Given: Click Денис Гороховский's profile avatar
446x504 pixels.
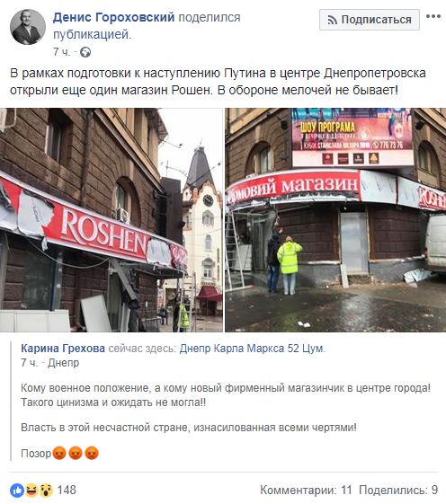Looking at the screenshot, I should 28,27.
